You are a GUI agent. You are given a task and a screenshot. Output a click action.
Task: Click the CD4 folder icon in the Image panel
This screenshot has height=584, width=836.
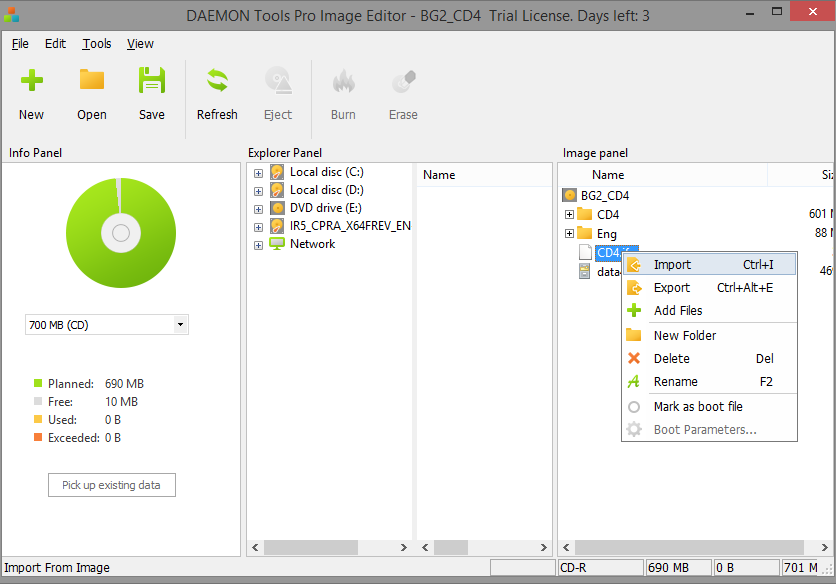coord(585,214)
